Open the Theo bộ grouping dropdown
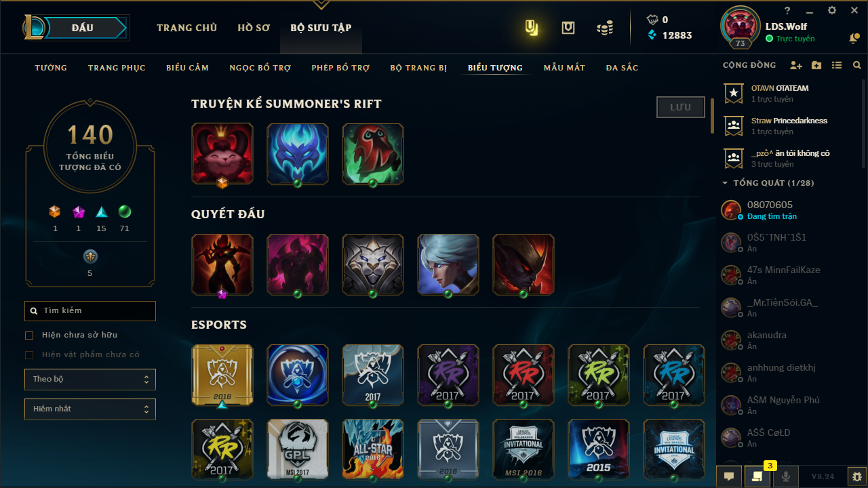Screen dimensions: 868x488 (x=90, y=380)
